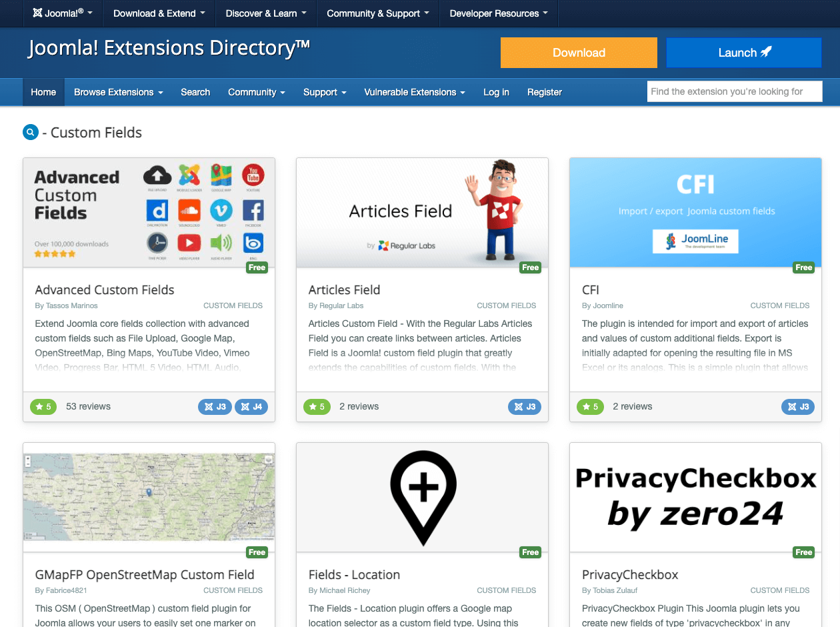The width and height of the screenshot is (840, 627).
Task: Click the OpenStreetMap map thumbnail
Action: (149, 497)
